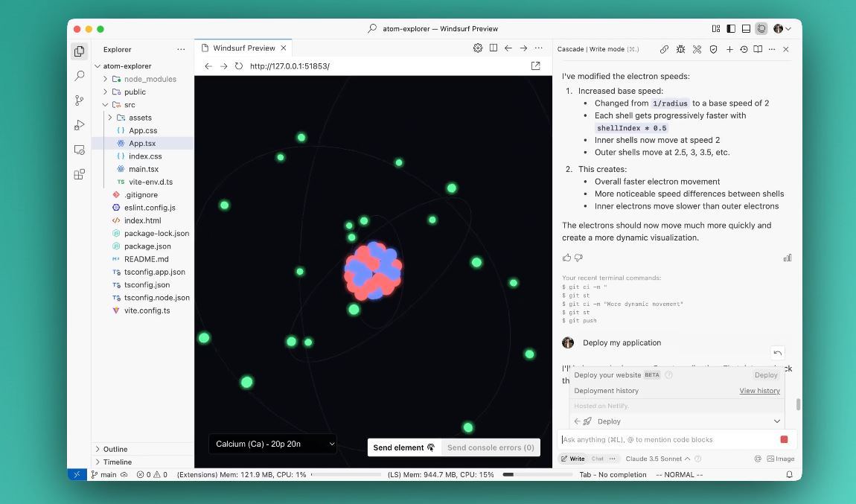Click the shield check icon in Cascade
Viewport: 856px width, 504px height.
(x=713, y=49)
